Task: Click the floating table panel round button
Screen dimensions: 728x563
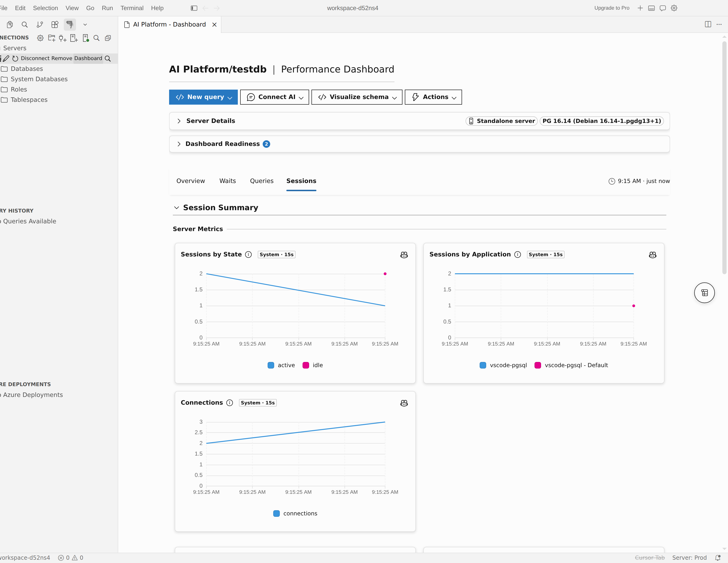Action: tap(704, 293)
